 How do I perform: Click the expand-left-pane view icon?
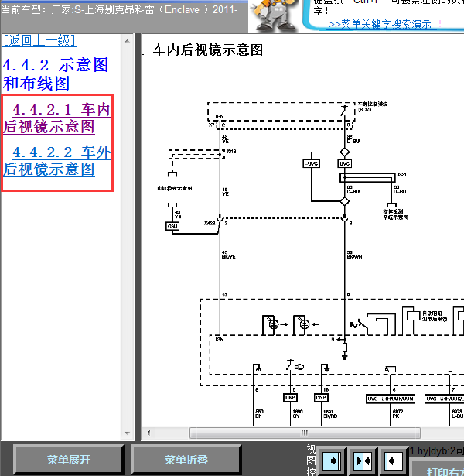332,461
